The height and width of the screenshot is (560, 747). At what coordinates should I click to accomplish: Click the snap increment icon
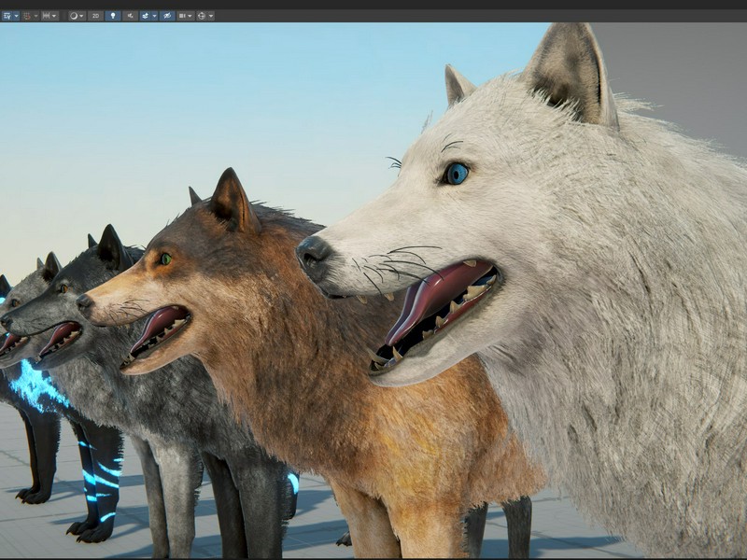pyautogui.click(x=46, y=16)
